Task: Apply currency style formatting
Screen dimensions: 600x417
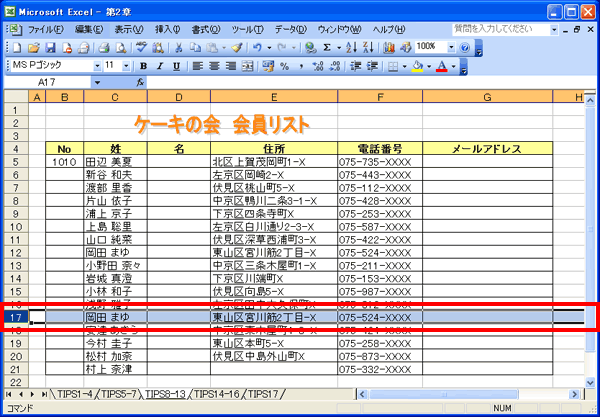Action: pos(268,67)
